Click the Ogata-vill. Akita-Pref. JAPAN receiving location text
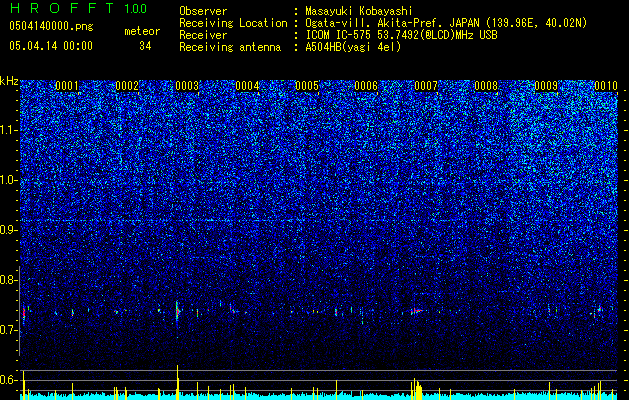Image resolution: width=629 pixels, height=400 pixels. [x=446, y=23]
